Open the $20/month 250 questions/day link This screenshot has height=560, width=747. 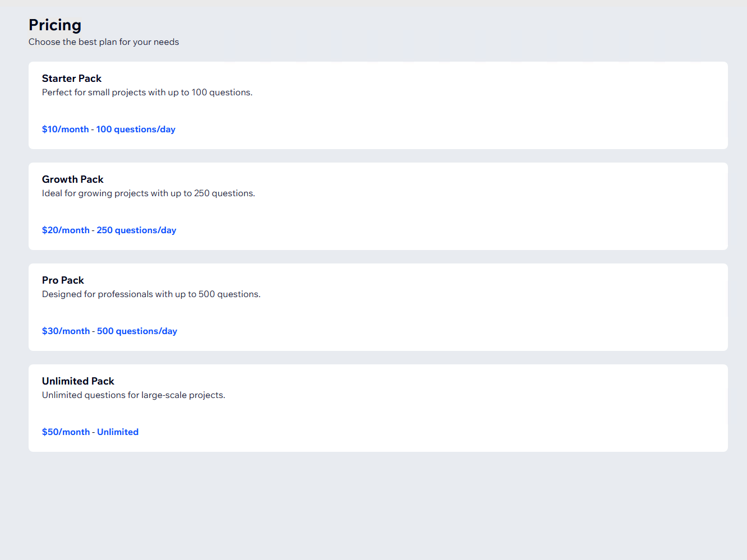pos(109,230)
